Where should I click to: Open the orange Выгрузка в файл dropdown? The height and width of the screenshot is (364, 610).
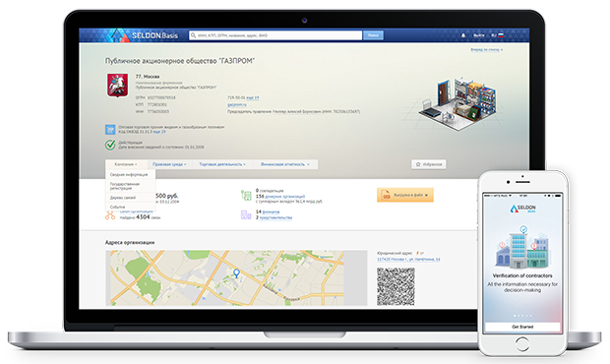pos(405,195)
